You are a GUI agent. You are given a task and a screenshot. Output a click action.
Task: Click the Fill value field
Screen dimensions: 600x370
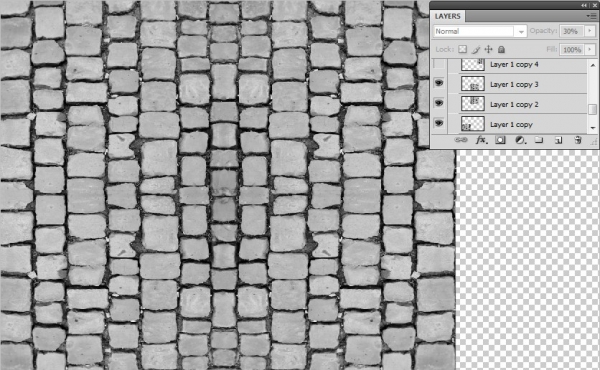click(572, 49)
